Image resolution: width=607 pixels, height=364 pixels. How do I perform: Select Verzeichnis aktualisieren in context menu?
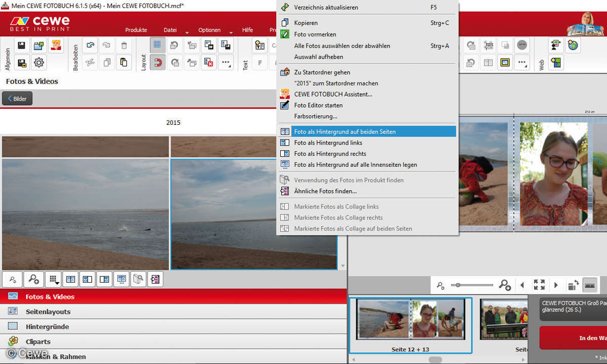click(367, 8)
